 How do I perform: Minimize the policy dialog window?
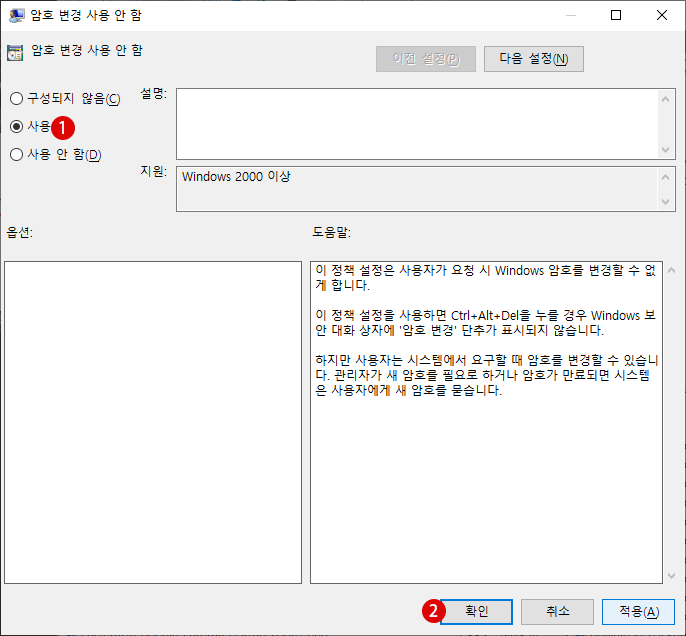570,15
